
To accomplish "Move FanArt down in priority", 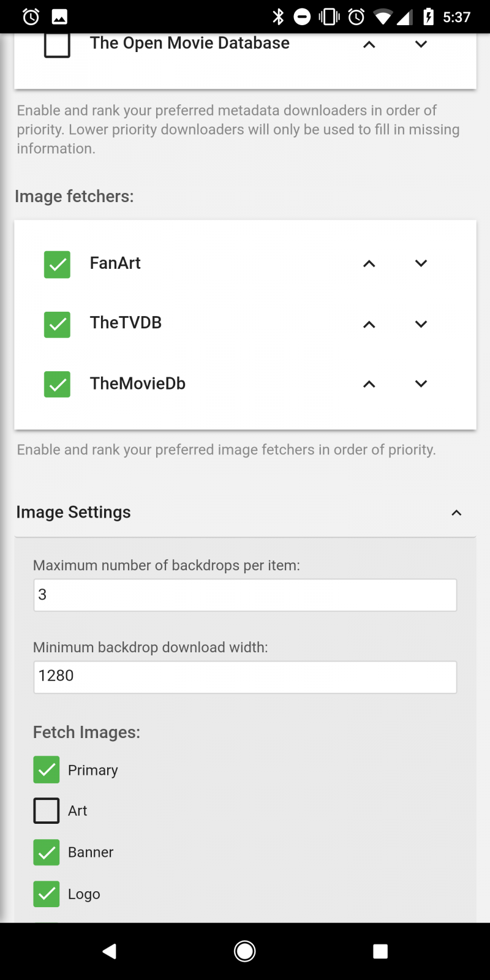I will (x=421, y=263).
